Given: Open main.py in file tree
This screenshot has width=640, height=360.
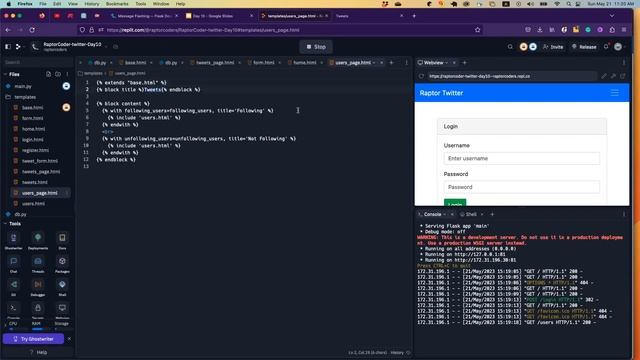Looking at the screenshot, I should [x=23, y=87].
